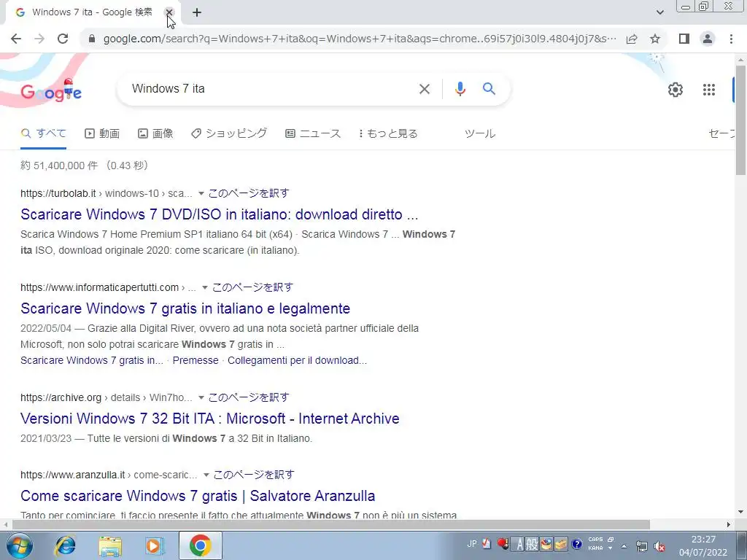Expand dropdown arrow next to informaticapertutti.com URL
747x560 pixels.
[205, 287]
